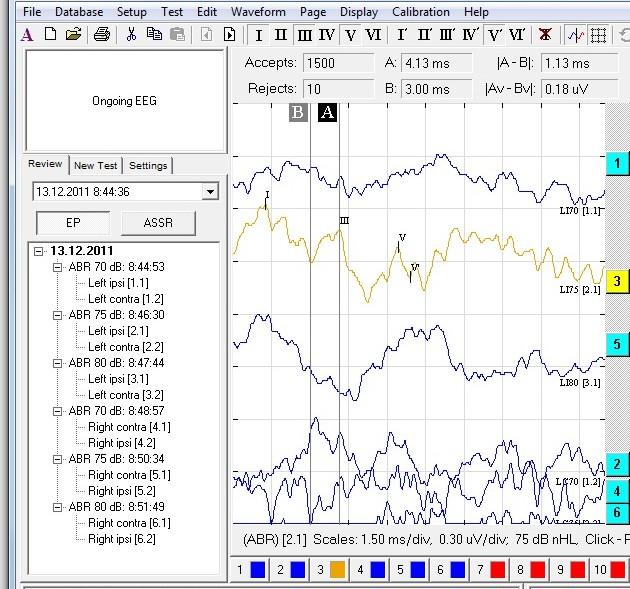Switch to the Settings tab

tap(148, 166)
